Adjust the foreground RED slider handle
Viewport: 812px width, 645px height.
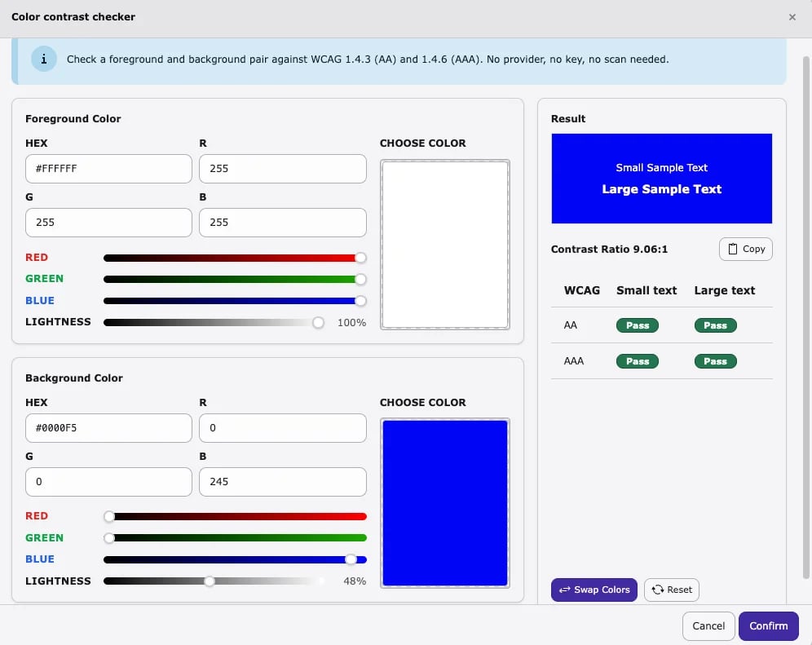pos(360,258)
